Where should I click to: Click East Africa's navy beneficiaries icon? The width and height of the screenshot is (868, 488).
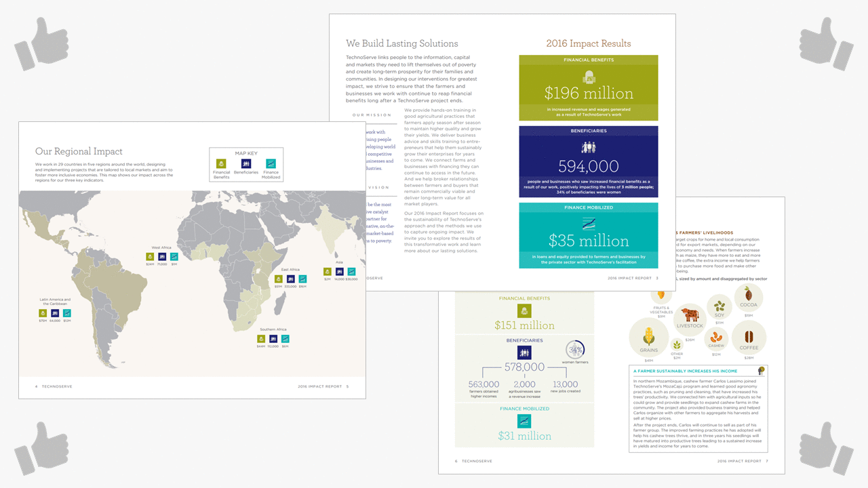(290, 279)
